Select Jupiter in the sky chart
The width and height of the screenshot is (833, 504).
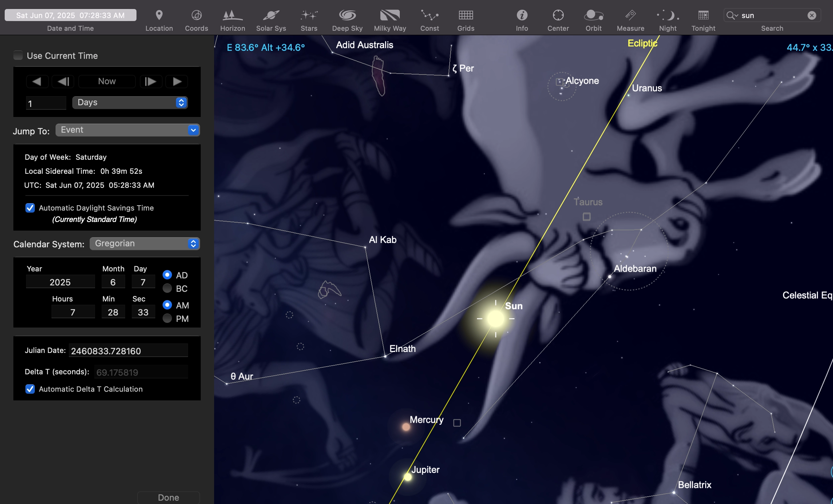[x=408, y=477]
